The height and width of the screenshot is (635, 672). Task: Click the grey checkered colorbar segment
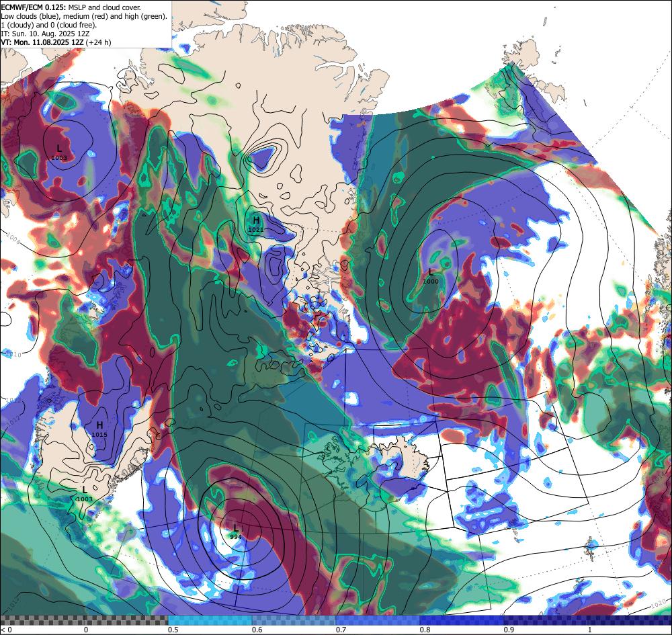pyautogui.click(x=84, y=620)
